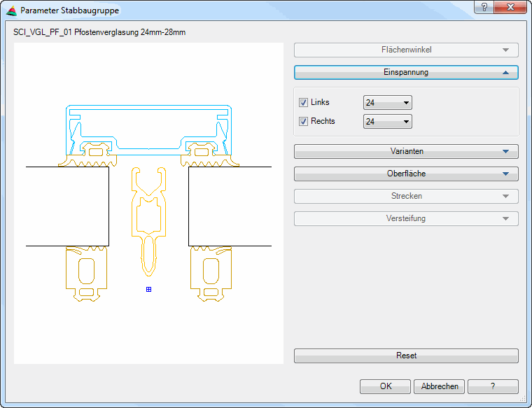This screenshot has height=408, width=532.
Task: Click Abbrechen to cancel
Action: [439, 386]
